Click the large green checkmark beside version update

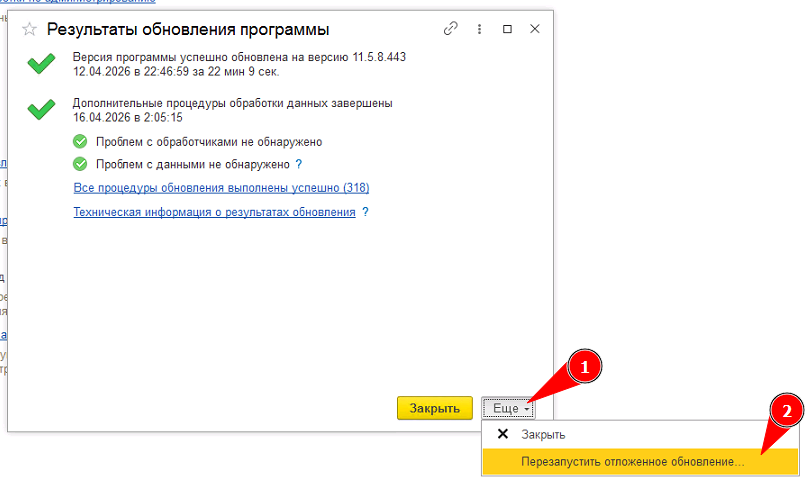click(x=41, y=65)
